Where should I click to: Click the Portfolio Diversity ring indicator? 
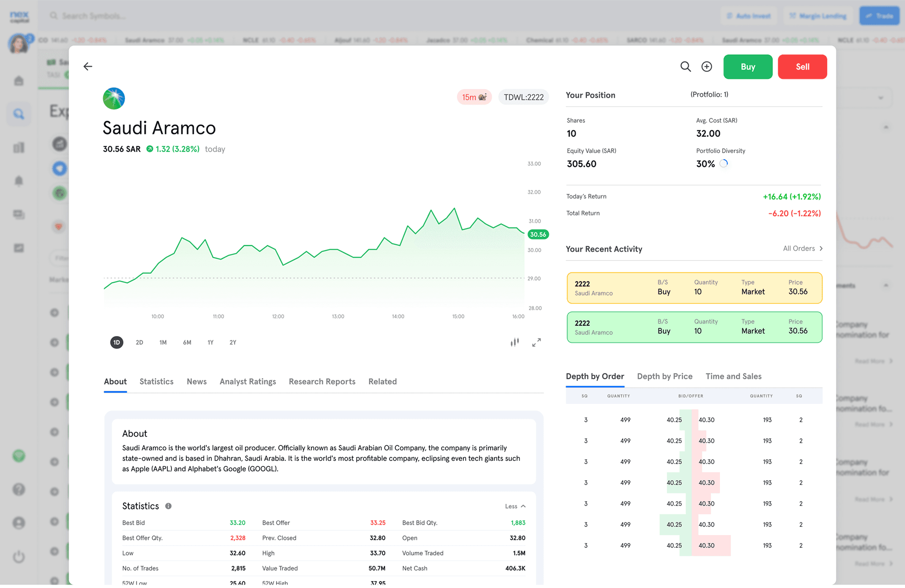coord(724,164)
